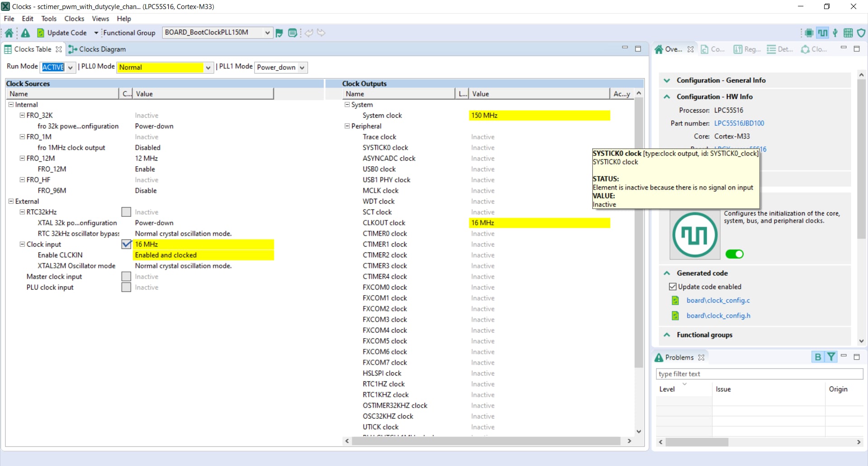The height and width of the screenshot is (466, 868).
Task: Open Update Code dropdown arrow
Action: pyautogui.click(x=96, y=33)
